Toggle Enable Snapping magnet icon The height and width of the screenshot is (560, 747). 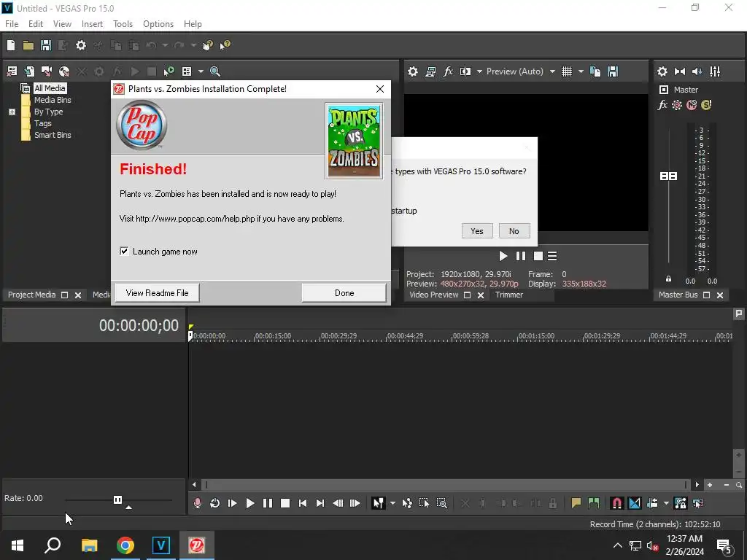click(616, 503)
